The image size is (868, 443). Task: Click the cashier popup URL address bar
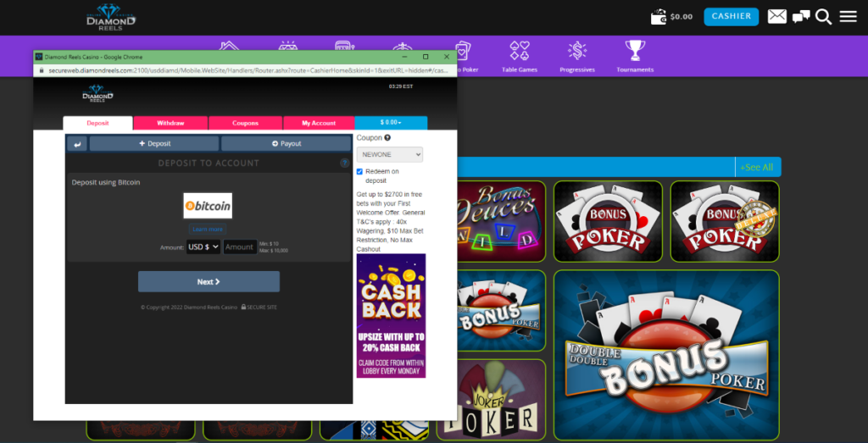[x=247, y=71]
